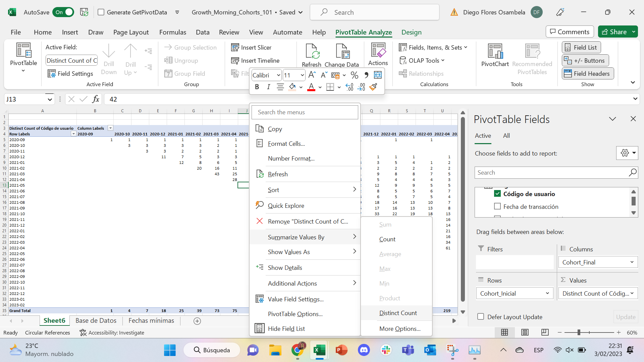Open the Column Labels filter arrow
644x362 pixels.
[110, 128]
